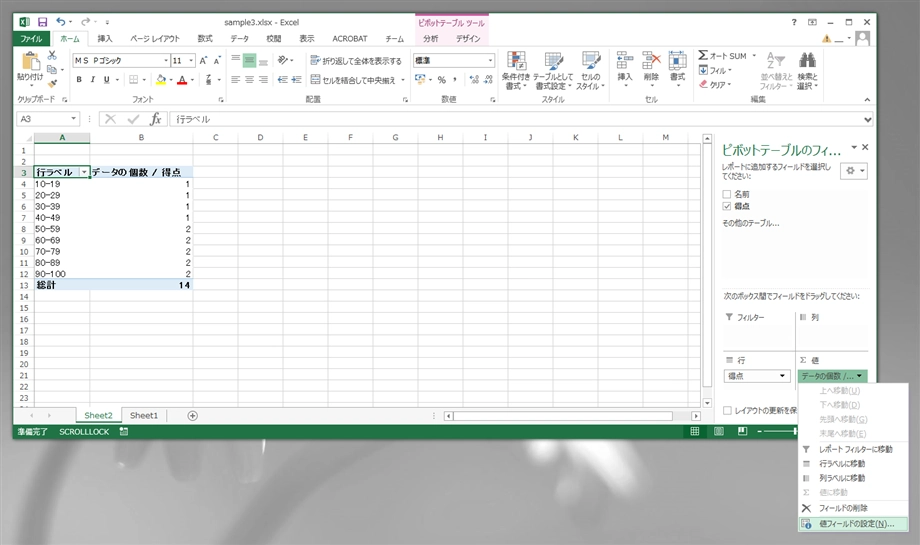Click the クリア (Clear) button
The image size is (920, 545).
[x=715, y=84]
